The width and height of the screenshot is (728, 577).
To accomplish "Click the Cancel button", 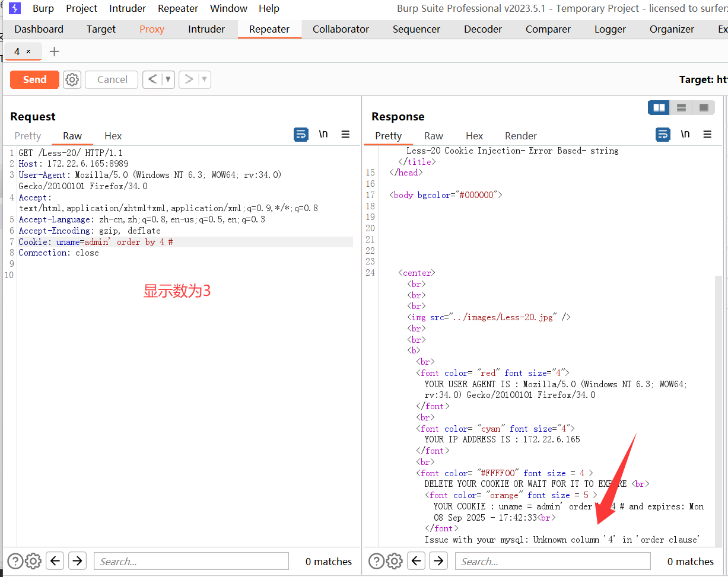I will [x=112, y=79].
